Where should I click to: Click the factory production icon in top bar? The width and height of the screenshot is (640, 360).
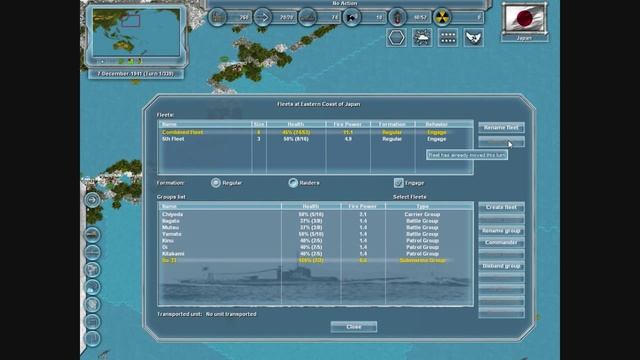click(x=218, y=18)
